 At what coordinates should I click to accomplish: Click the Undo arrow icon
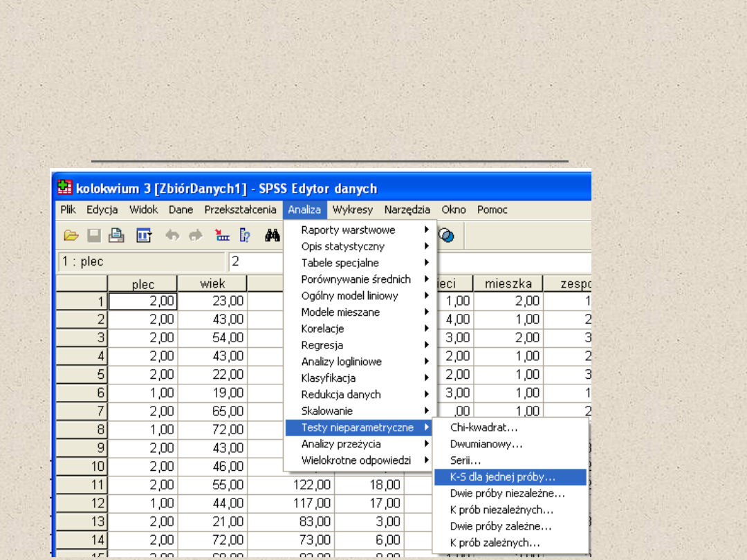(x=172, y=236)
